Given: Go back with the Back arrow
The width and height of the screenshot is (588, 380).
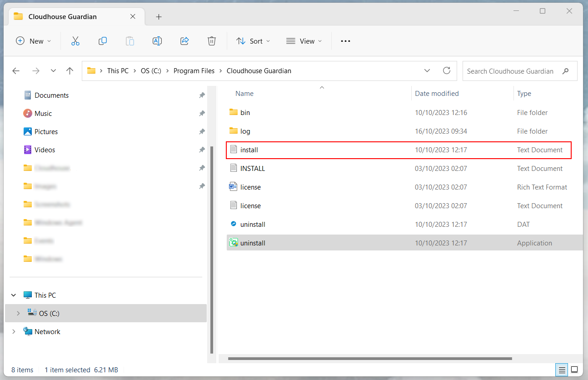Looking at the screenshot, I should point(16,71).
